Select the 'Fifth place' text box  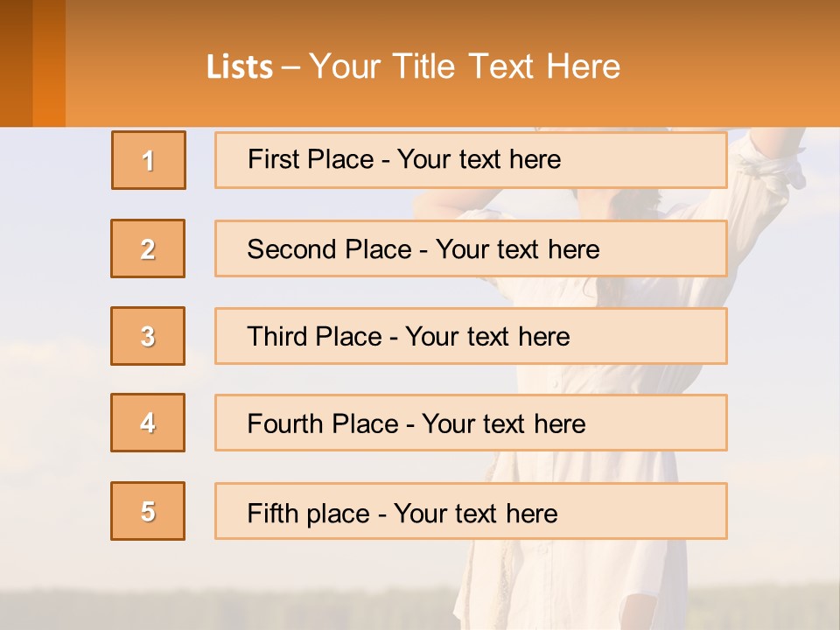click(471, 511)
